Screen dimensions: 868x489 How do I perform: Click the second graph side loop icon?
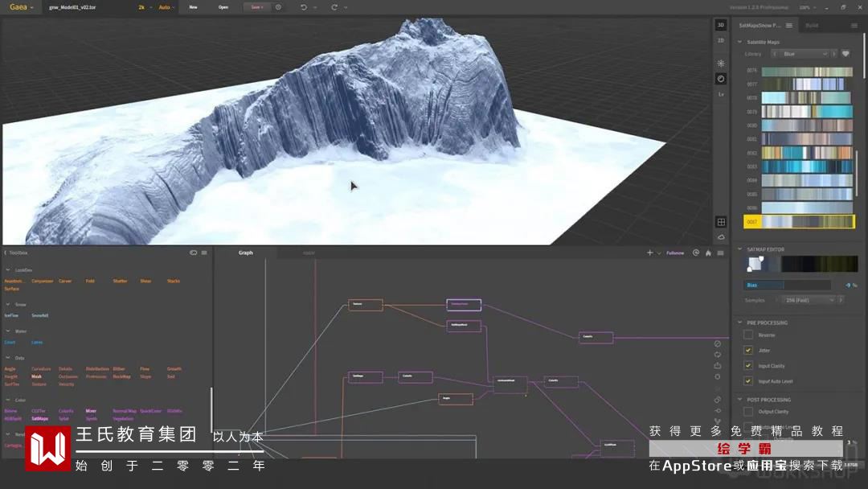coord(718,355)
